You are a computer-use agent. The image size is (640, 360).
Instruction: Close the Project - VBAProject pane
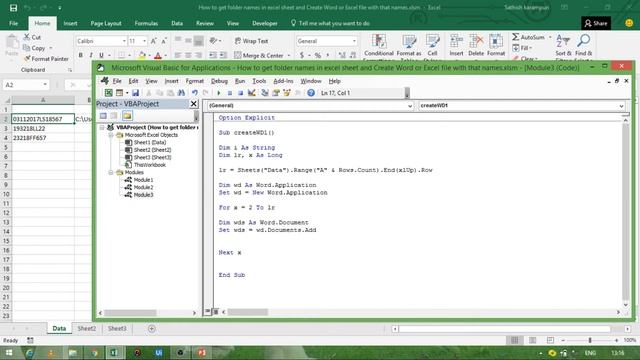pyautogui.click(x=194, y=104)
